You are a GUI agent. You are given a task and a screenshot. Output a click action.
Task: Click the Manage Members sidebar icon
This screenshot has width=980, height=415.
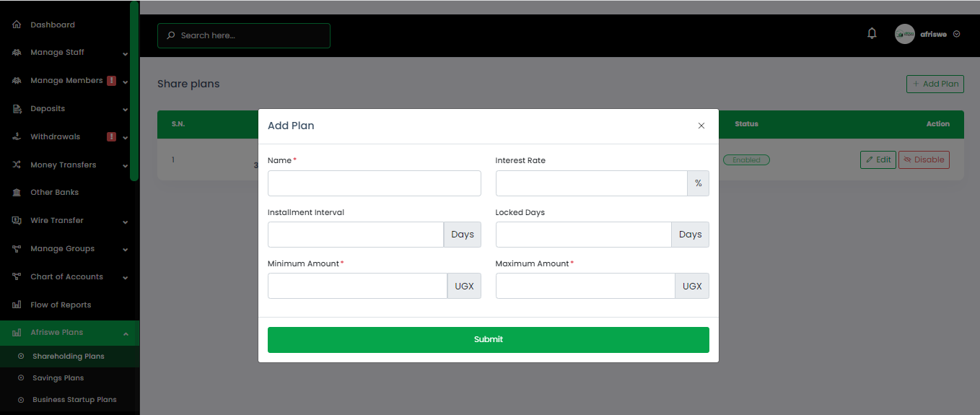(x=17, y=81)
